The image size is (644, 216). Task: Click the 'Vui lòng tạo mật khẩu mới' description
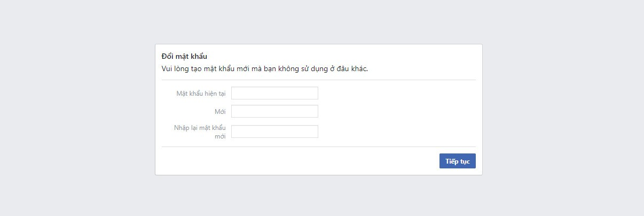coord(264,68)
